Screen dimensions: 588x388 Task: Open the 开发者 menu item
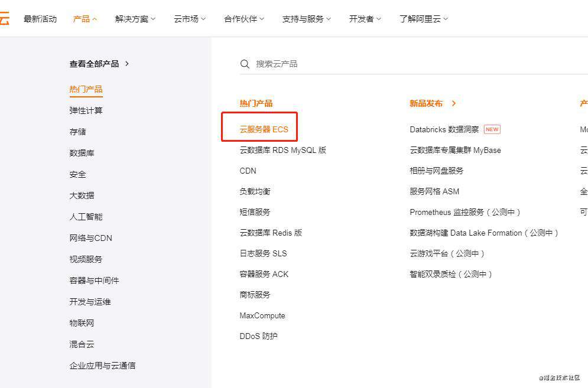click(361, 19)
